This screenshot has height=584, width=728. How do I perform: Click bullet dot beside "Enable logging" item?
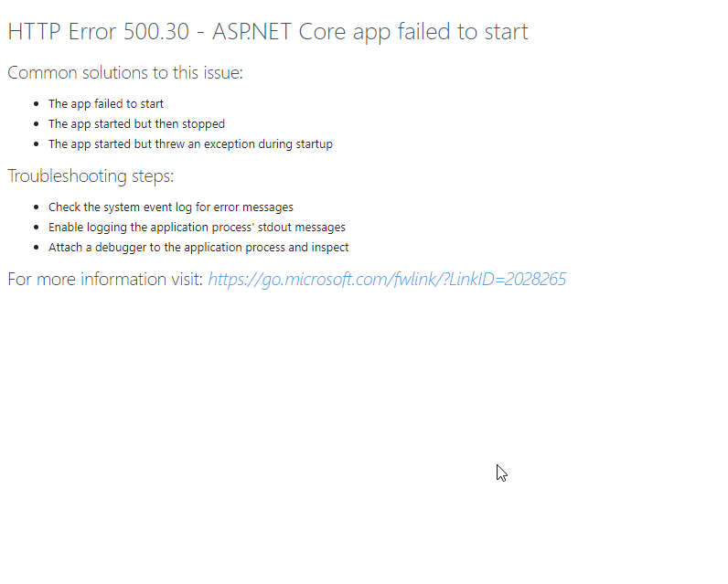[37, 228]
